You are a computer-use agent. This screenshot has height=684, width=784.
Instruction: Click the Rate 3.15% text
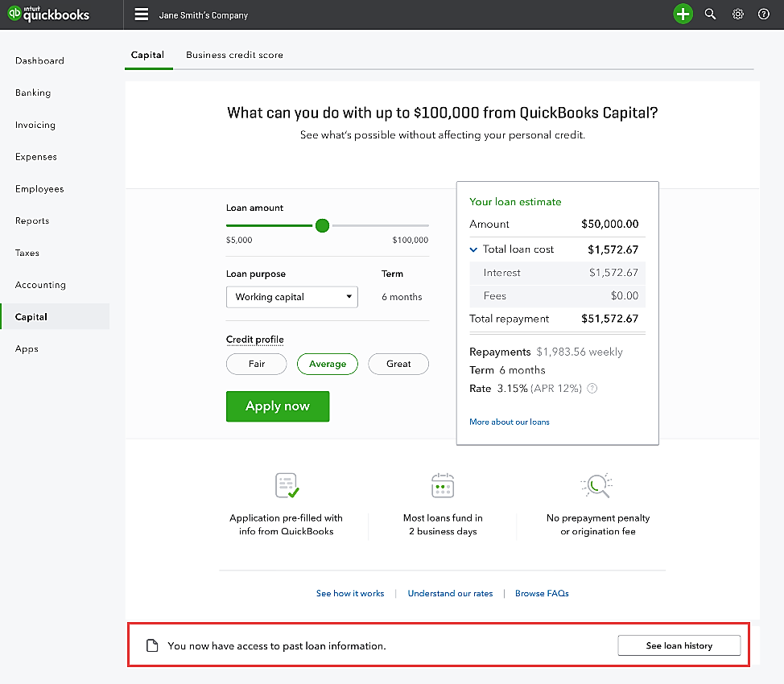[x=498, y=389]
